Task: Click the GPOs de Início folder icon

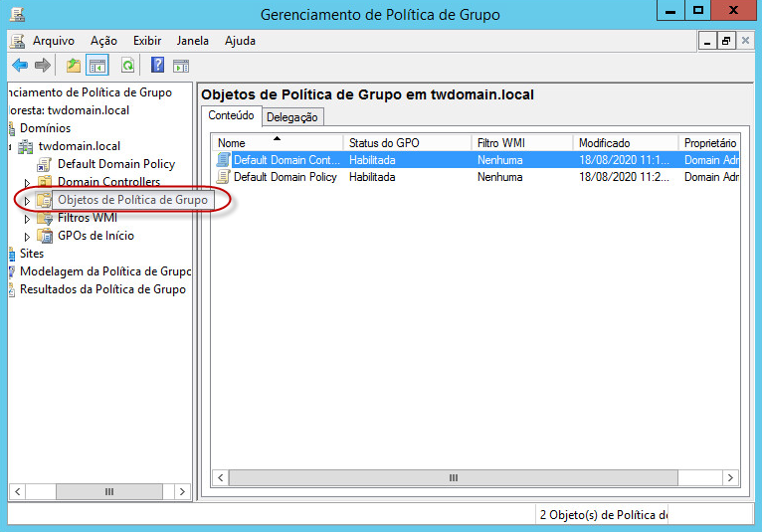Action: click(x=45, y=236)
